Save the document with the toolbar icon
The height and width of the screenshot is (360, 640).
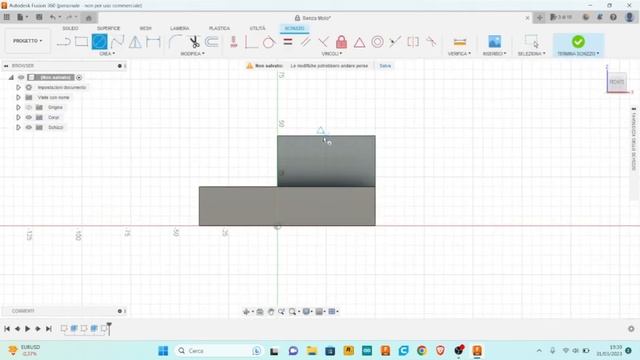pyautogui.click(x=39, y=17)
